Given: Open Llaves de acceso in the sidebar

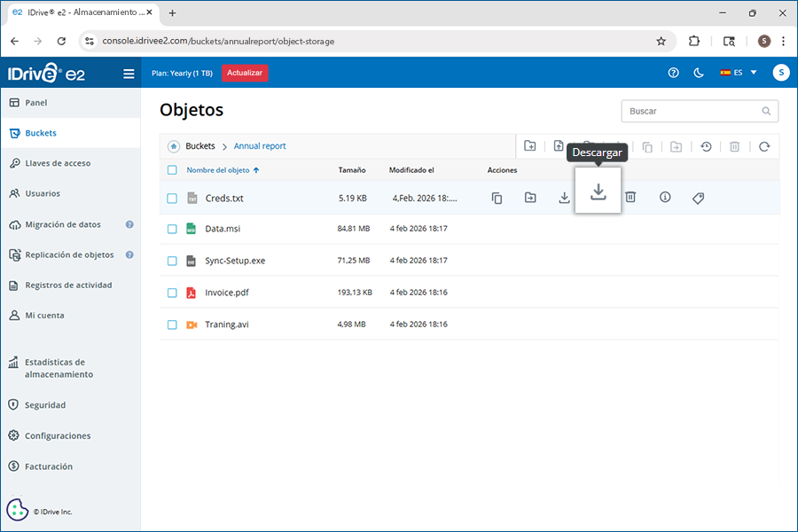Looking at the screenshot, I should coord(58,163).
